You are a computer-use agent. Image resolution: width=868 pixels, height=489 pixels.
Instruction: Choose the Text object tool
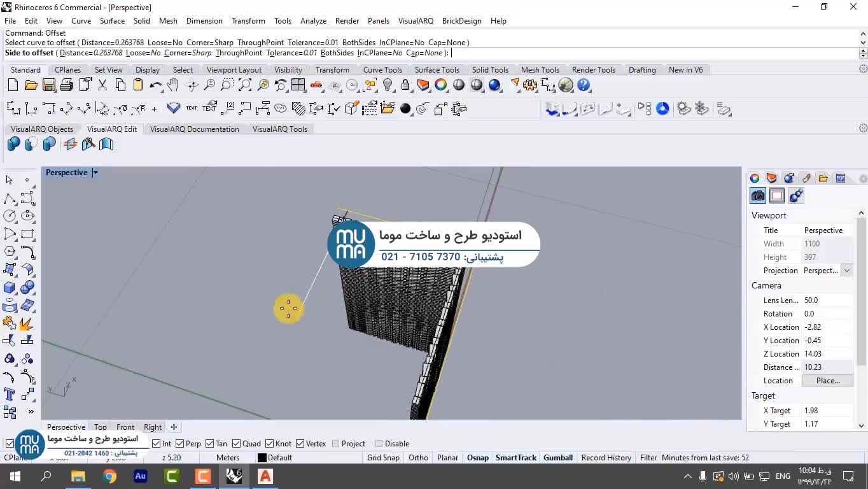point(10,394)
